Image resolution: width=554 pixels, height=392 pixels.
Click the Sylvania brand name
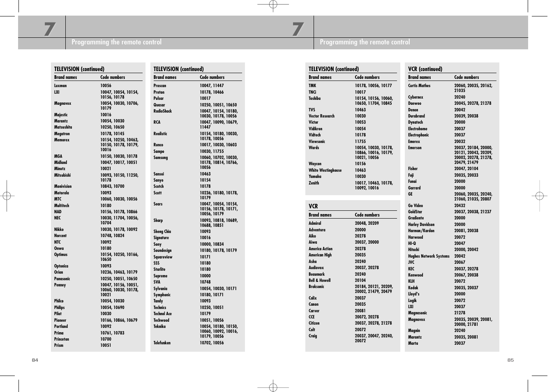161,289
